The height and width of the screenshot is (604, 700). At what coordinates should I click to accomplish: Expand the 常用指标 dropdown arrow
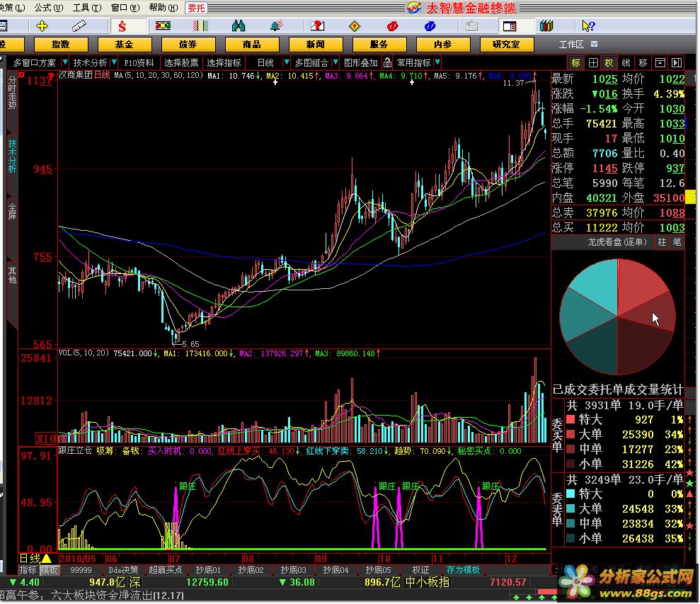437,62
